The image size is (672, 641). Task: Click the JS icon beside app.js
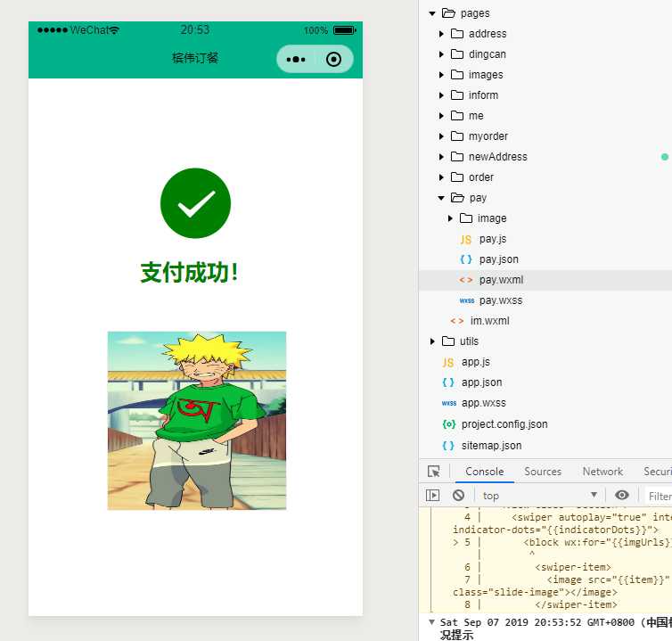[448, 363]
